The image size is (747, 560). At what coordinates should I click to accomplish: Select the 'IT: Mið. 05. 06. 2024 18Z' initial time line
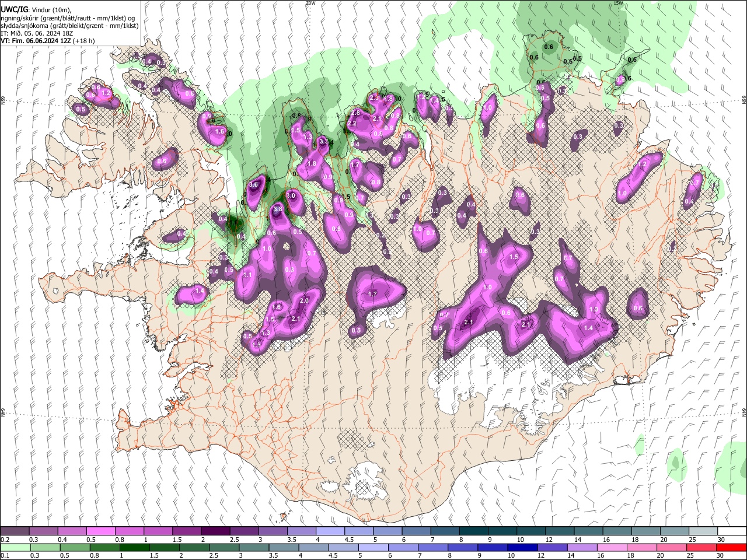click(37, 33)
